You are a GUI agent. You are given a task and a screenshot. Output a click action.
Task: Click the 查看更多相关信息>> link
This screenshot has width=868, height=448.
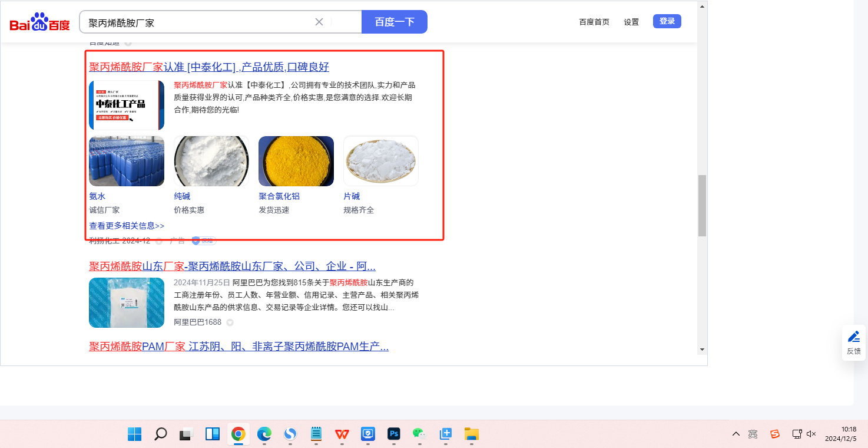tap(127, 226)
